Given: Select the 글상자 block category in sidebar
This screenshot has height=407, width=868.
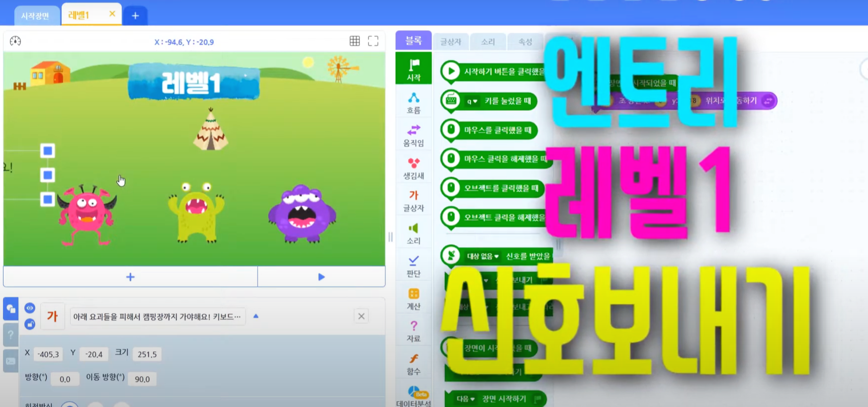Looking at the screenshot, I should click(x=414, y=201).
